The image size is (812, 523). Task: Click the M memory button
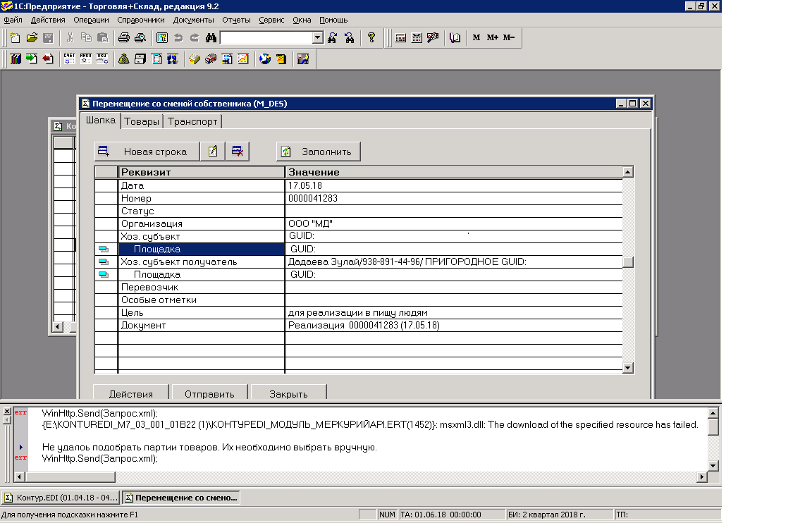click(x=476, y=38)
